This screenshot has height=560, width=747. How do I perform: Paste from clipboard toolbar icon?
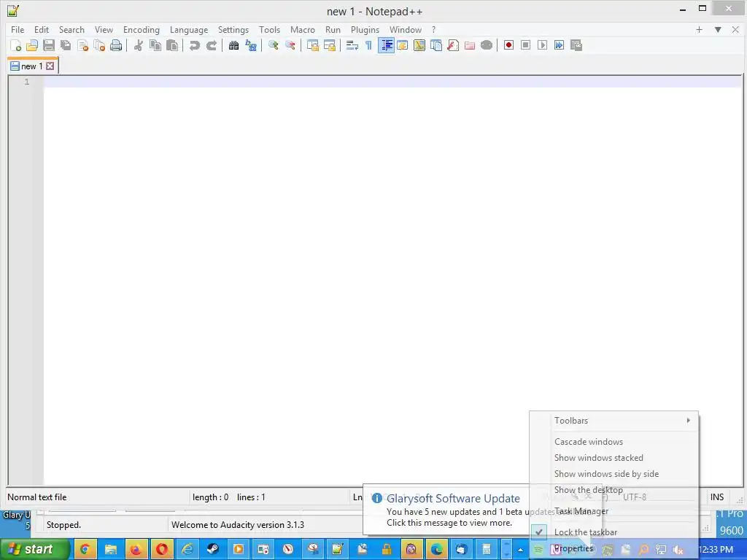click(172, 45)
